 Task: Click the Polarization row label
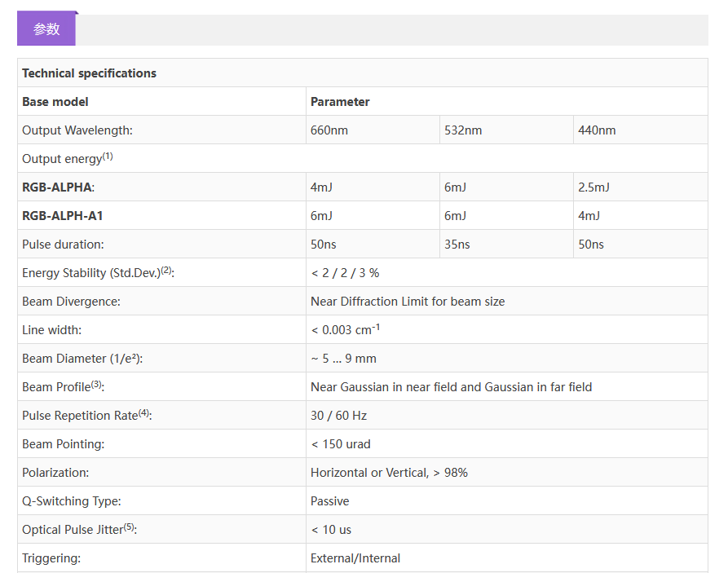coord(55,473)
